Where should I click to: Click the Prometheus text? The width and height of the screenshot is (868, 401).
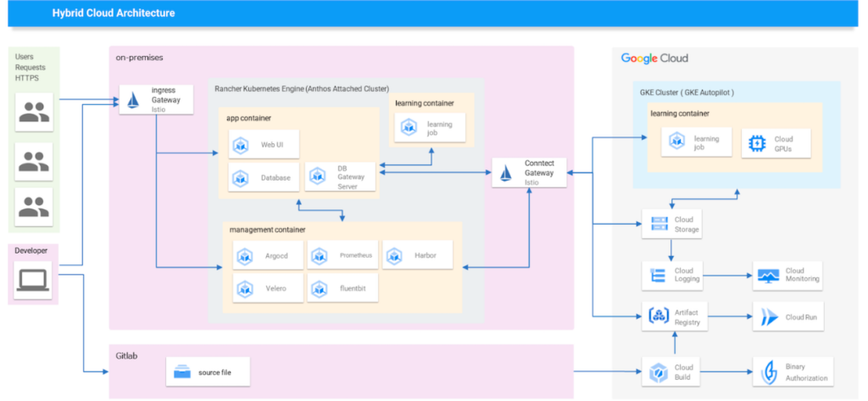(x=356, y=255)
